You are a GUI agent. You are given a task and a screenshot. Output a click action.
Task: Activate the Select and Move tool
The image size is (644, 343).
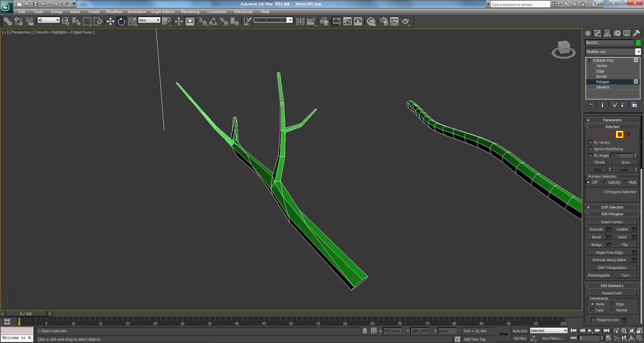pyautogui.click(x=111, y=21)
